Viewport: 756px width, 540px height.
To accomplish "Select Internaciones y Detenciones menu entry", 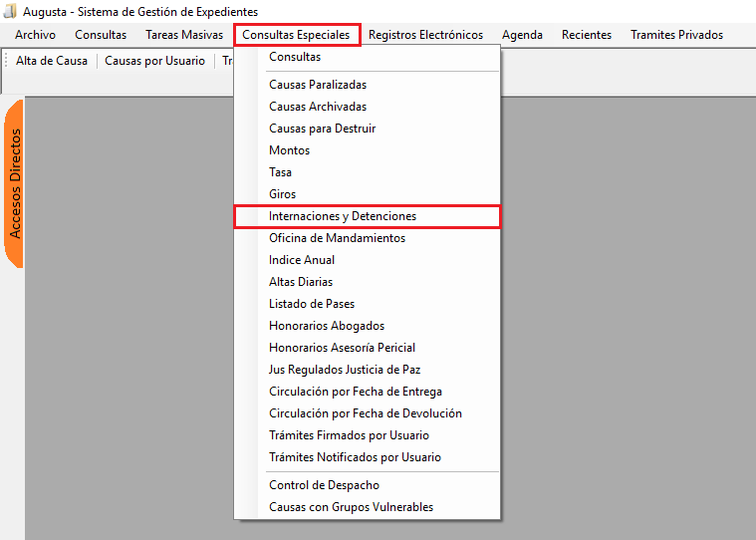I will [343, 216].
